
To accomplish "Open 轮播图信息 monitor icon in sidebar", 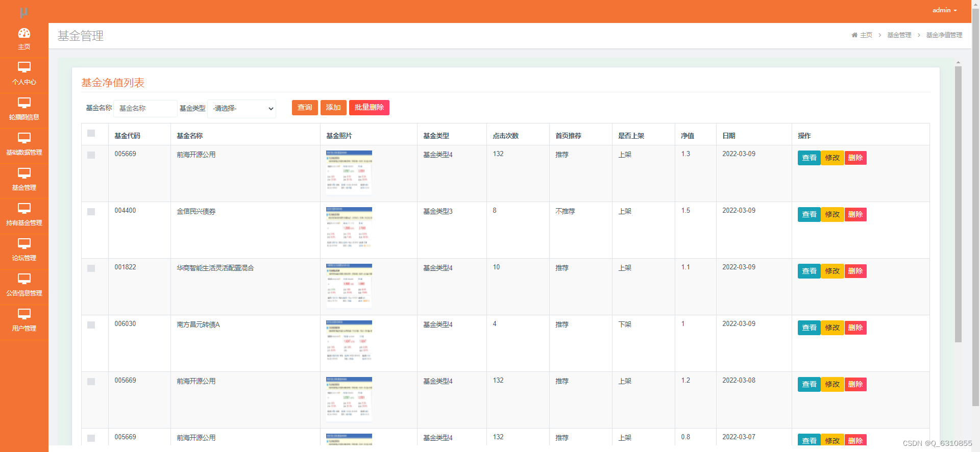I will (x=24, y=103).
